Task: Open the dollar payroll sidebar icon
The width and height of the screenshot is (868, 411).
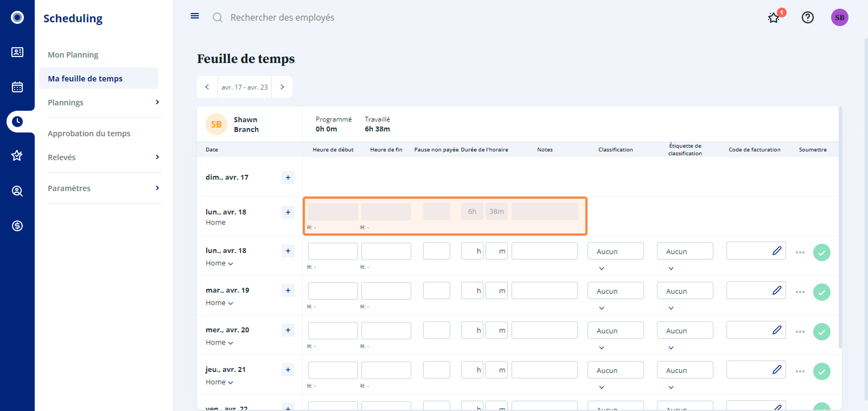Action: [x=17, y=226]
